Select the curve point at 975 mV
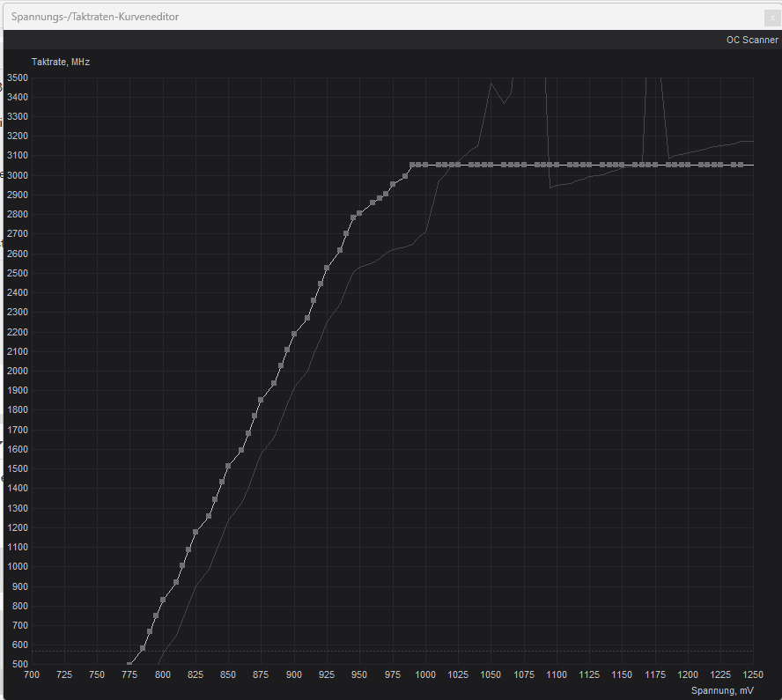Viewport: 782px width, 700px height. [393, 185]
